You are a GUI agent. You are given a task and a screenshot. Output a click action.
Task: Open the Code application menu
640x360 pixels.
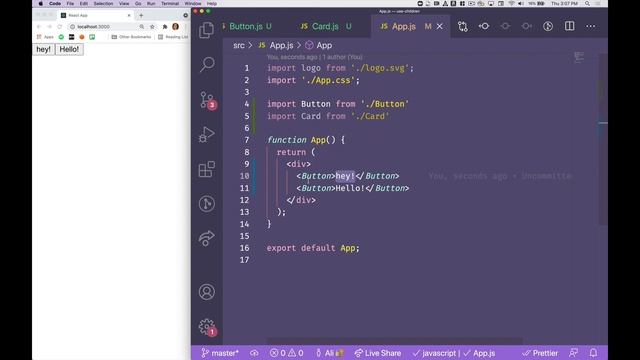(x=55, y=3)
